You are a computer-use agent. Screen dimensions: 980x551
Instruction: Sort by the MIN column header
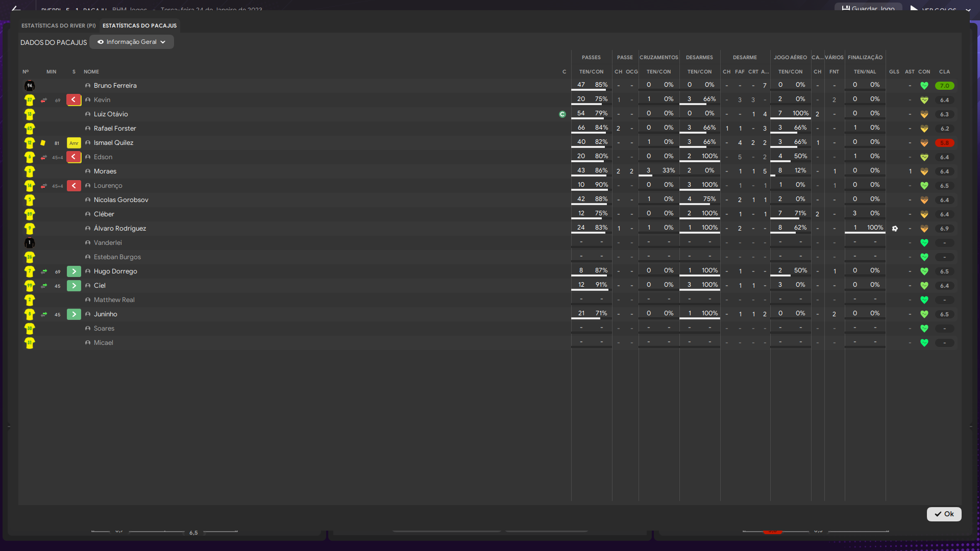coord(51,71)
